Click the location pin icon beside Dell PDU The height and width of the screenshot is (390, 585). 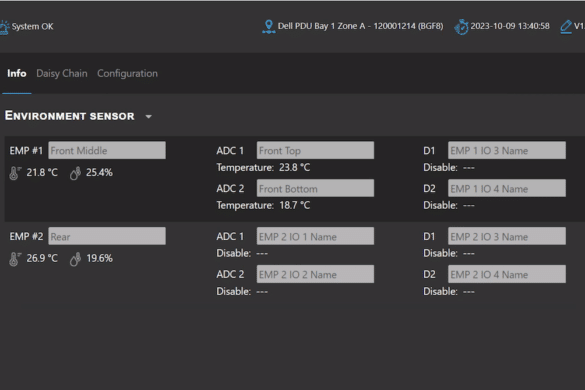tap(269, 26)
